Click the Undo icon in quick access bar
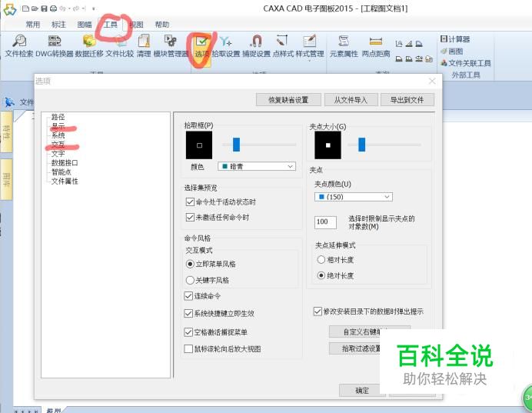The width and height of the screenshot is (532, 413). 62,8
